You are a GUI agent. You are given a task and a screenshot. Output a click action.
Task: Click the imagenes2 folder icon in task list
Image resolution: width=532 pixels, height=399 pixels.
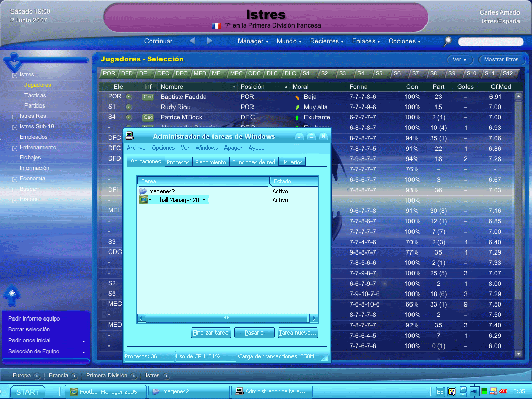point(143,191)
